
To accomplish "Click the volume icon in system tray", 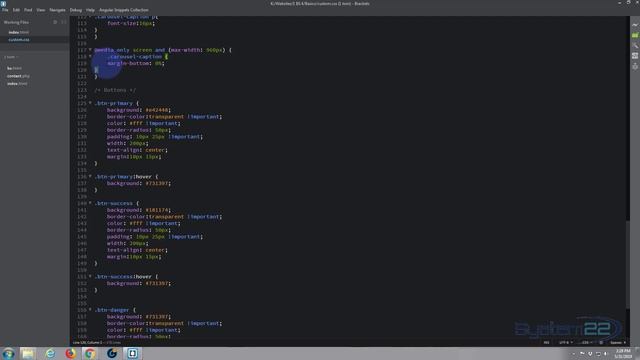I will [x=606, y=354].
